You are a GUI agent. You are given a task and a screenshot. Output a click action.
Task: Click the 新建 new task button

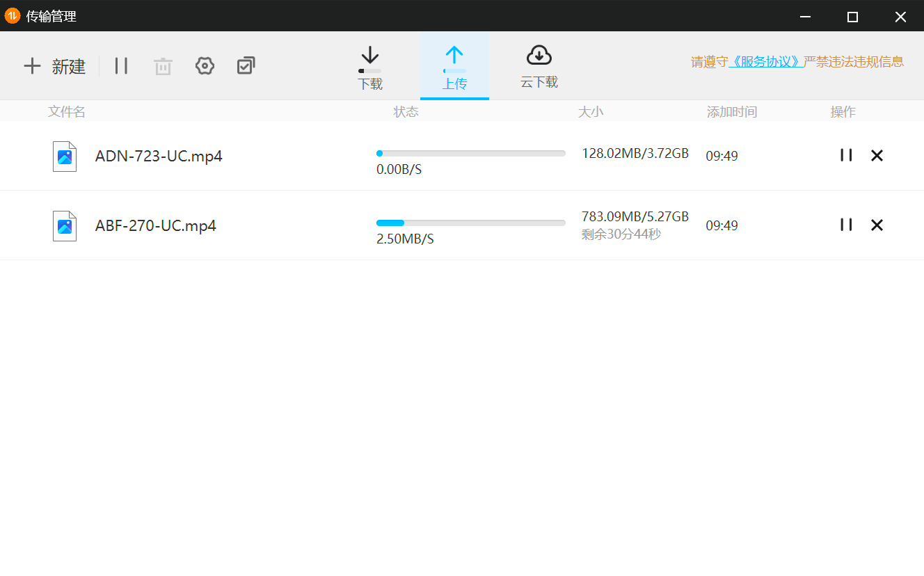(54, 66)
